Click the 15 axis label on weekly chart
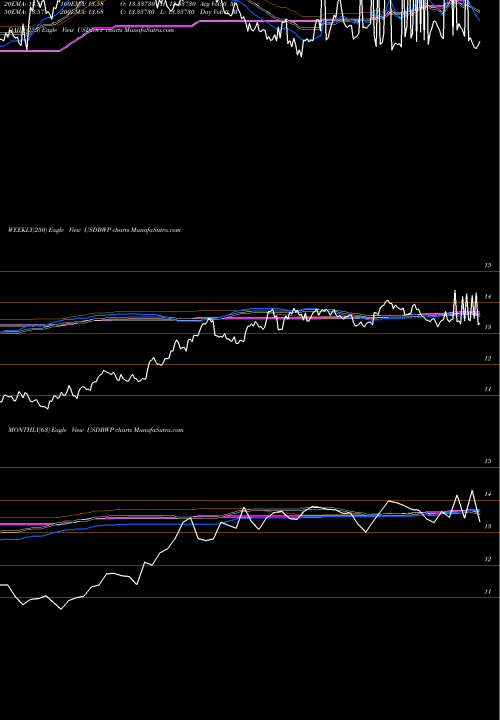500x720 pixels. [x=488, y=265]
